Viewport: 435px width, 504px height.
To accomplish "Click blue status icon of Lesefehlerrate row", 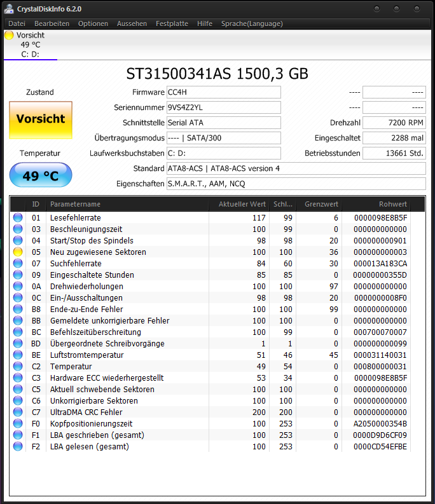I will coord(18,217).
